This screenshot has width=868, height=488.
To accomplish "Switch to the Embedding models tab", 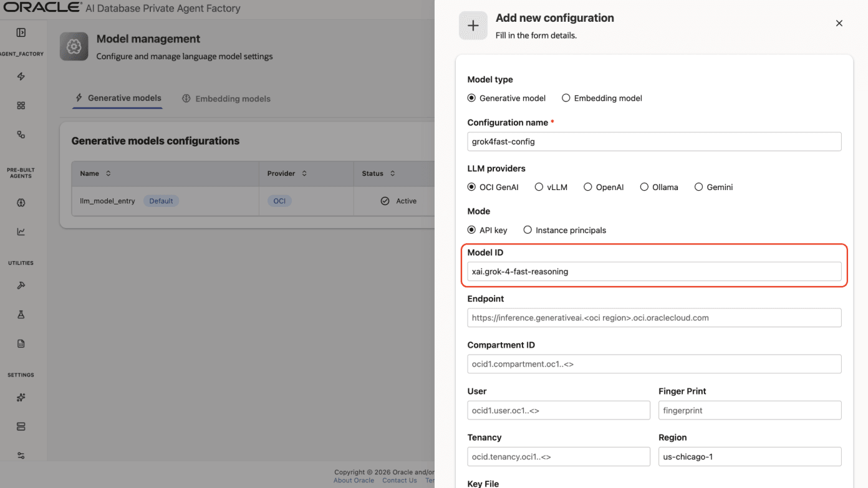I will click(226, 98).
